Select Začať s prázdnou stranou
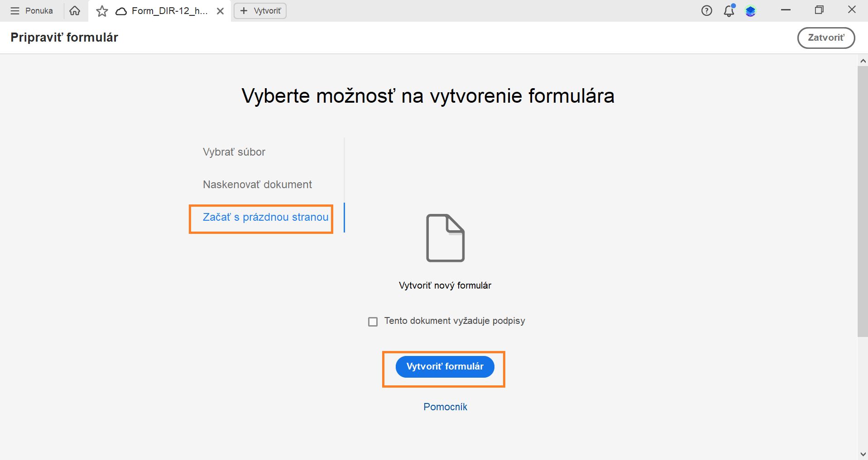This screenshot has width=868, height=460. pyautogui.click(x=265, y=217)
